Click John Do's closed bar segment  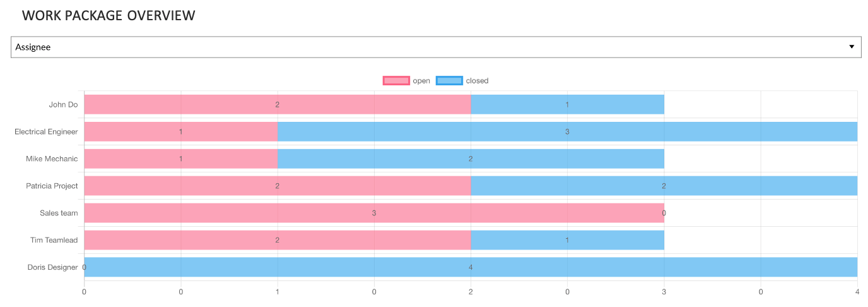(x=567, y=104)
